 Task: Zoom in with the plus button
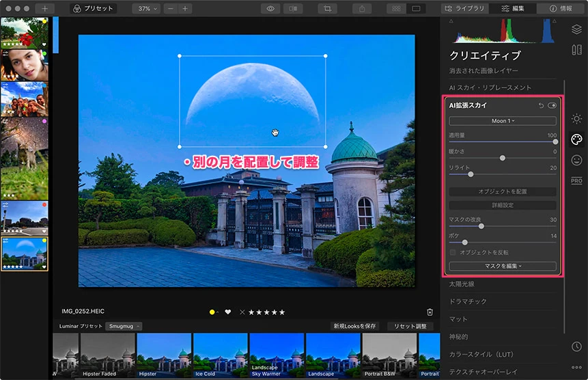click(x=185, y=8)
